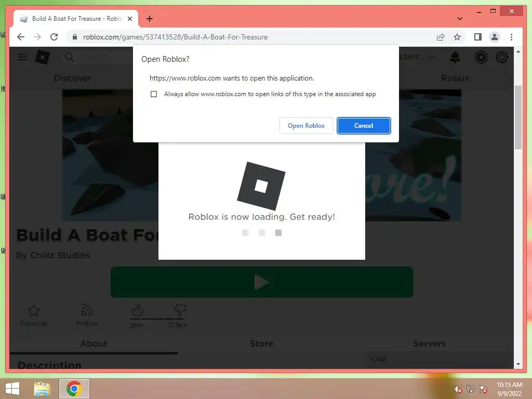Click the Favorite star icon
Viewport: 532px width, 399px height.
[34, 310]
